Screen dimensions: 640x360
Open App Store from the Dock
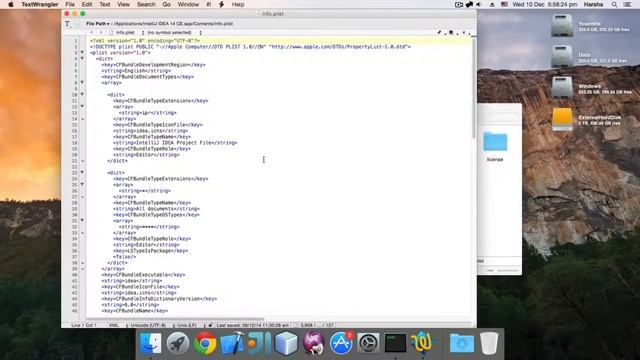[x=341, y=343]
